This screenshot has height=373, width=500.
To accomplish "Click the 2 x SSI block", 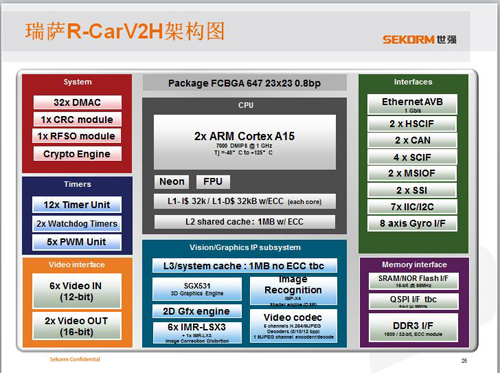I will (412, 190).
